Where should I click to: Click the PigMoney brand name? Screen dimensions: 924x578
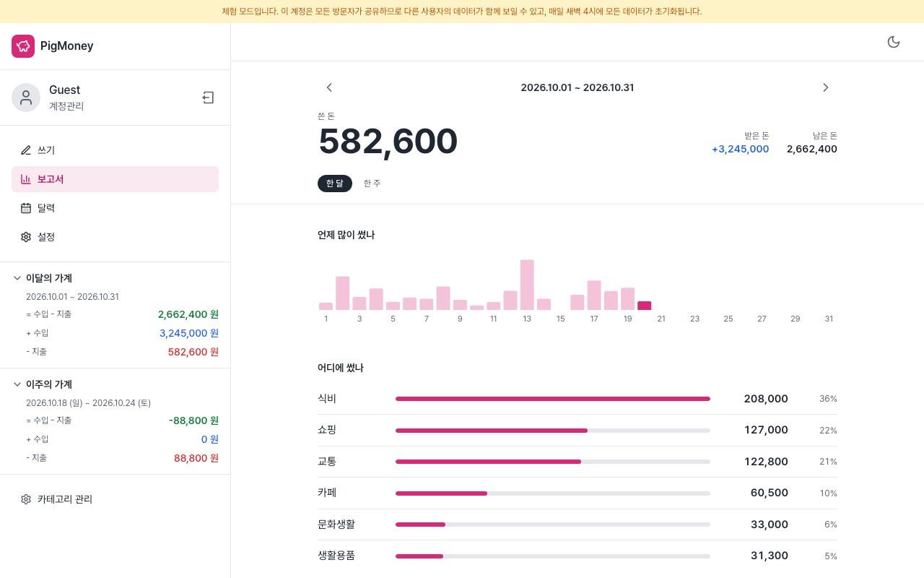(66, 46)
